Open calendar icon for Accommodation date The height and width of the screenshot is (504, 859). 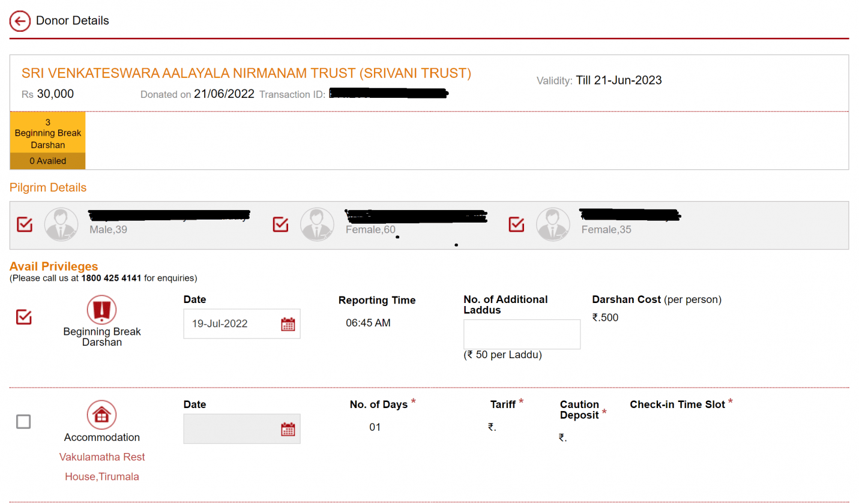(288, 429)
